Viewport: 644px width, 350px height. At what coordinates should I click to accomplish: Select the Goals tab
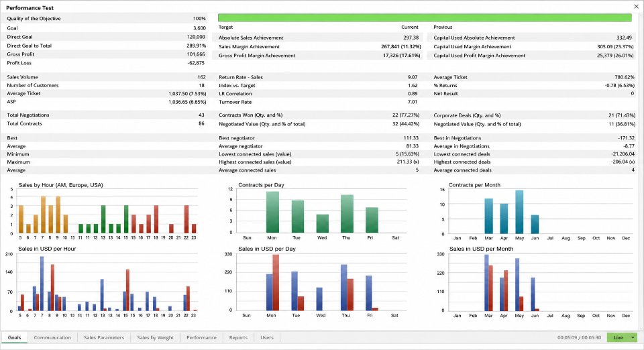tap(14, 337)
